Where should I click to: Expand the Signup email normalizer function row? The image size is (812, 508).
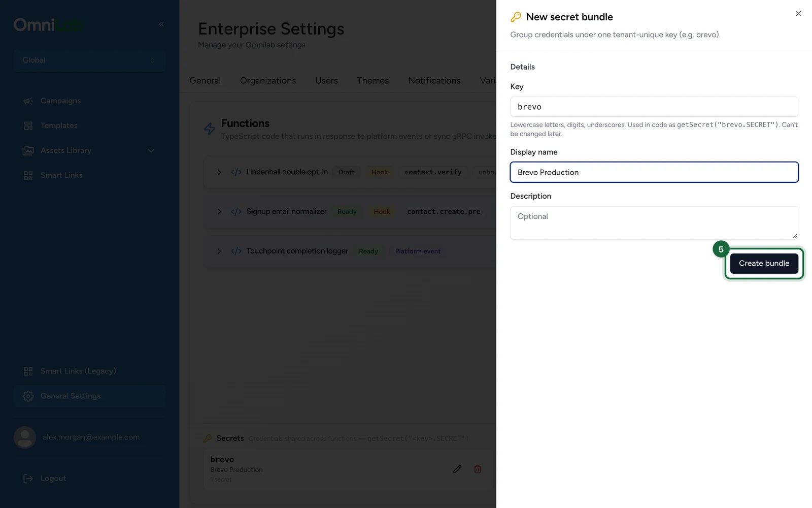pos(219,211)
